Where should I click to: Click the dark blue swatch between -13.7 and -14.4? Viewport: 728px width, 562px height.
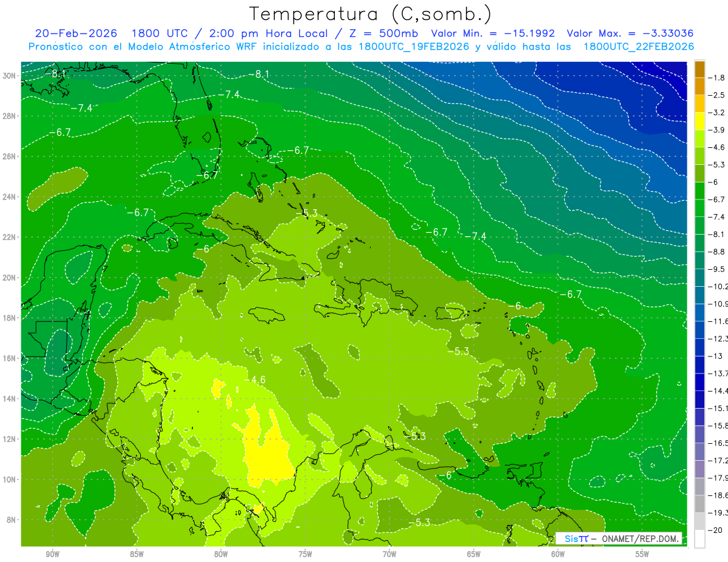700,382
